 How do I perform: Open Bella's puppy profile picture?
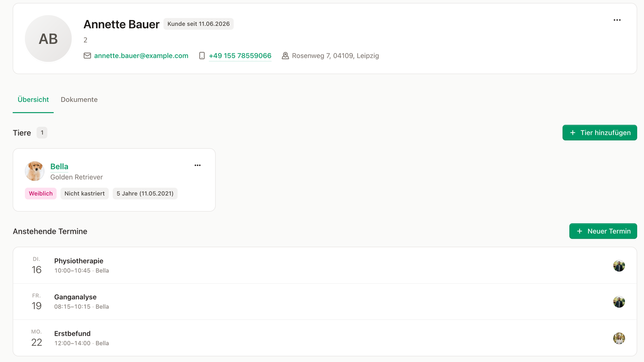coord(35,171)
